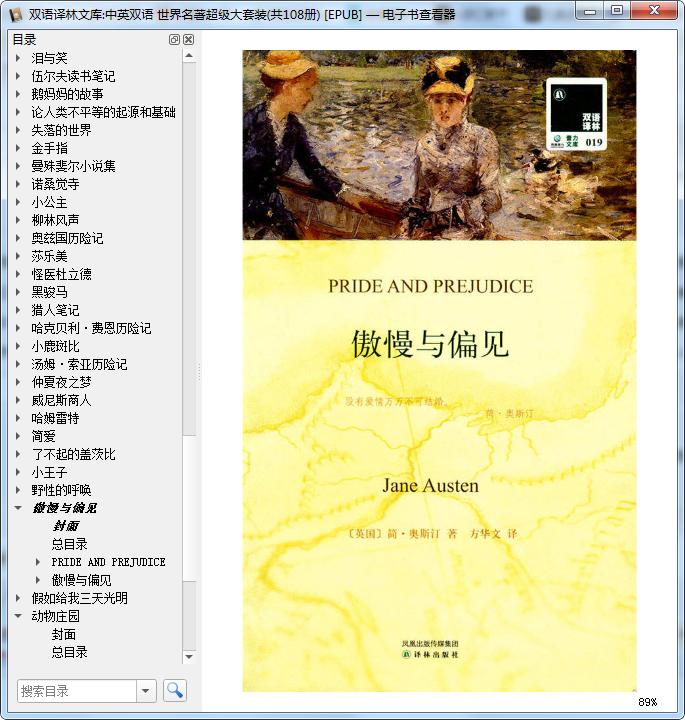Expand the 鹅妈妈的故事 node arrow
This screenshot has height=720, width=685.
point(18,94)
